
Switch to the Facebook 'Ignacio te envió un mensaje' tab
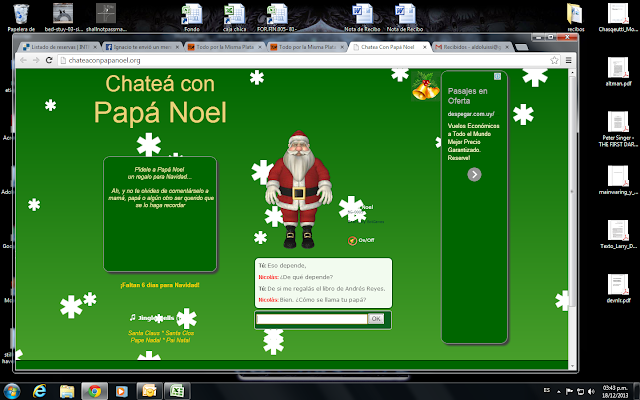pyautogui.click(x=142, y=47)
